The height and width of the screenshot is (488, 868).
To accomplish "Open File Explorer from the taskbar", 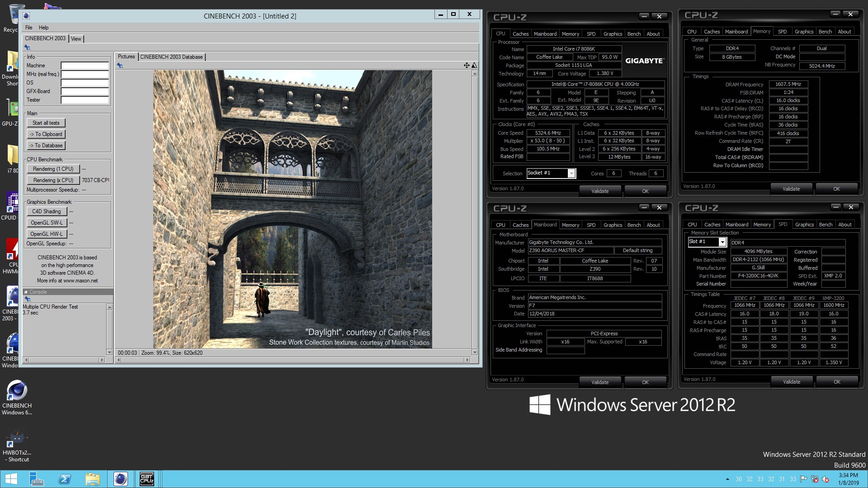I will click(x=93, y=479).
